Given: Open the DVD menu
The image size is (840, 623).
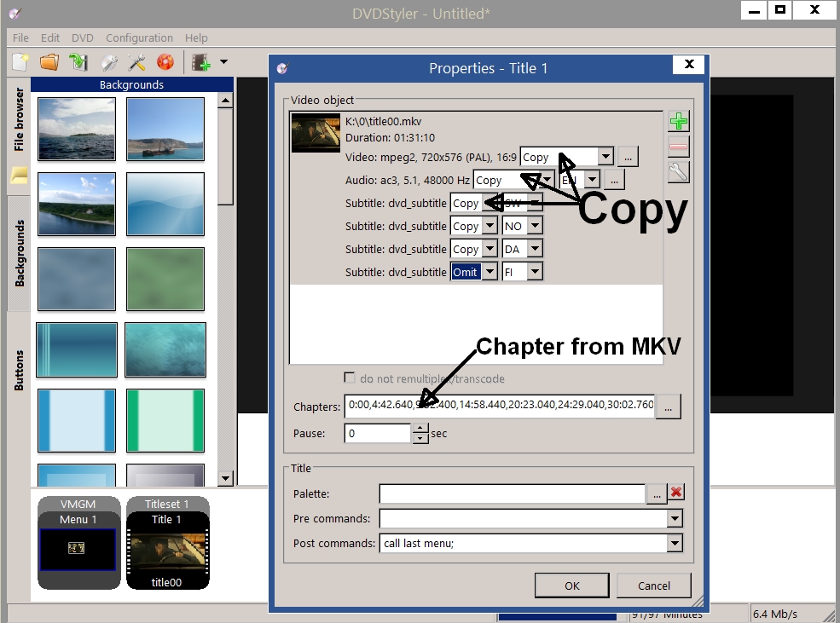Looking at the screenshot, I should coord(83,38).
